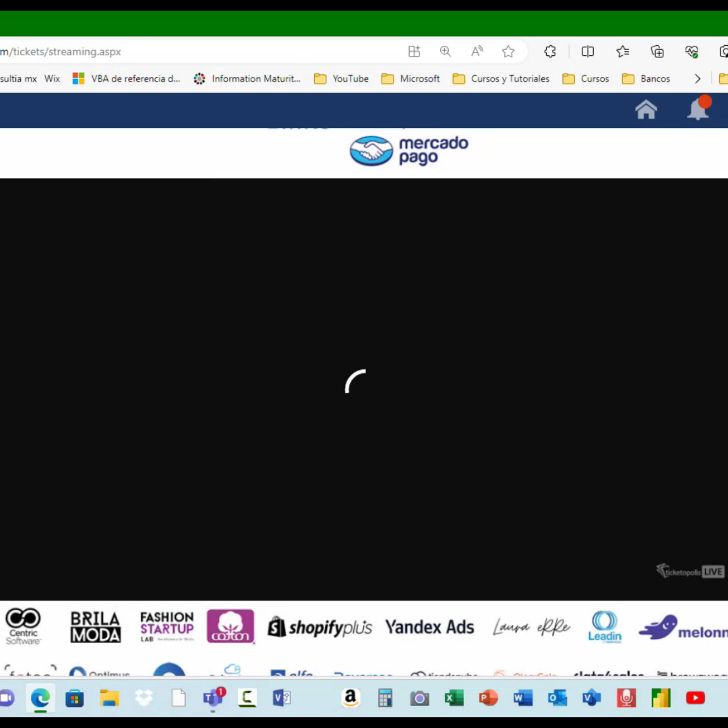Screen dimensions: 728x728
Task: Open the Extensions puzzle icon
Action: [550, 51]
